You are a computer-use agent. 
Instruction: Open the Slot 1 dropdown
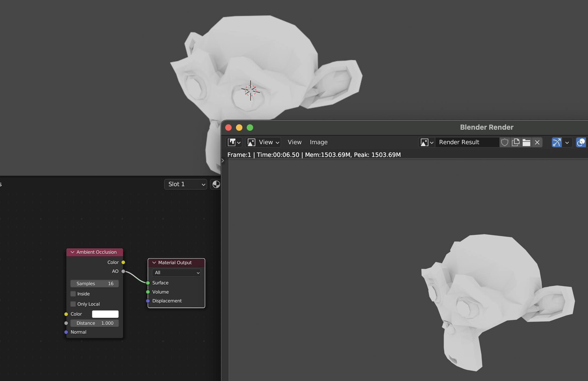[186, 184]
